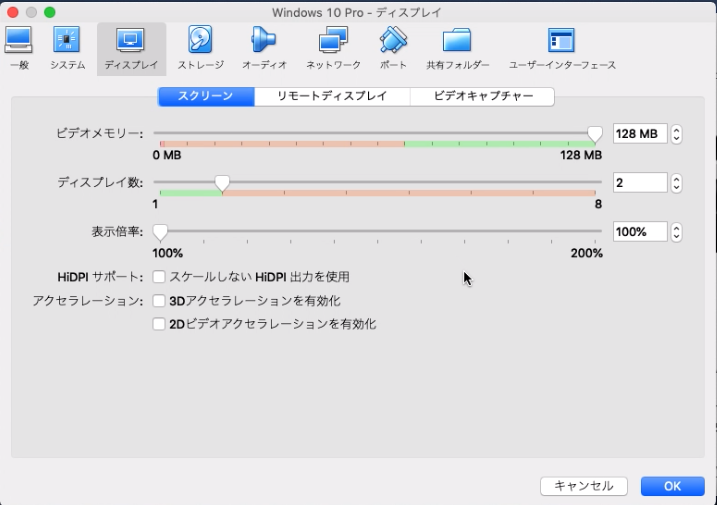Open the ネットワーク settings icon

333,48
